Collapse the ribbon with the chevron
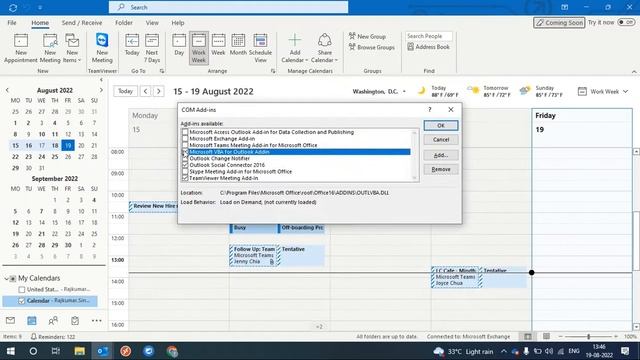This screenshot has height=360, width=640. [x=634, y=71]
